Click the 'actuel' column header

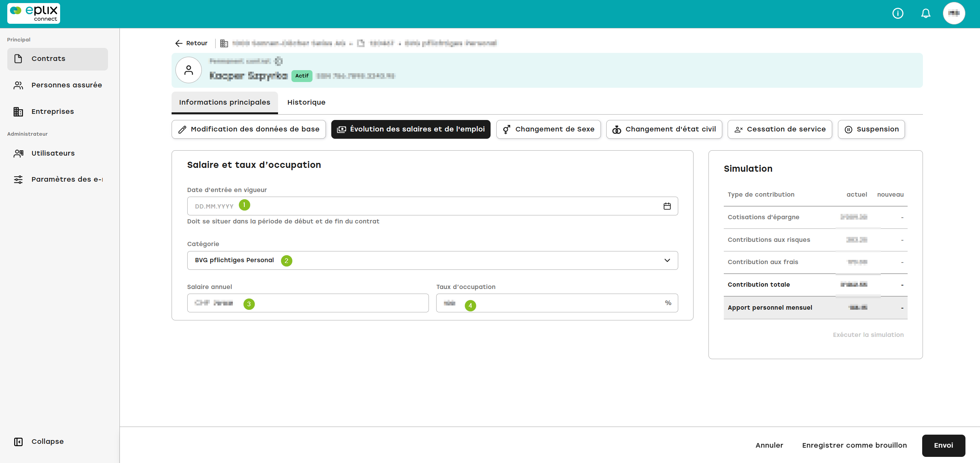(x=857, y=195)
